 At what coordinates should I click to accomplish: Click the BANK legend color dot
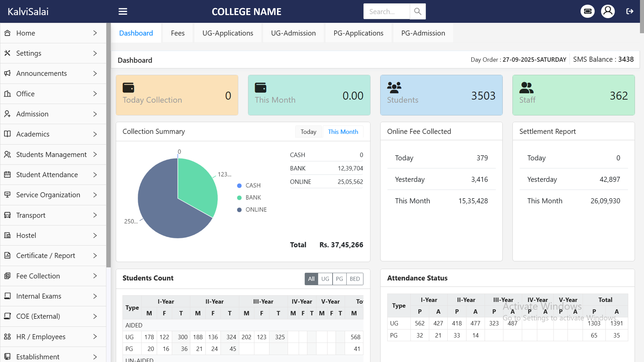(x=239, y=197)
